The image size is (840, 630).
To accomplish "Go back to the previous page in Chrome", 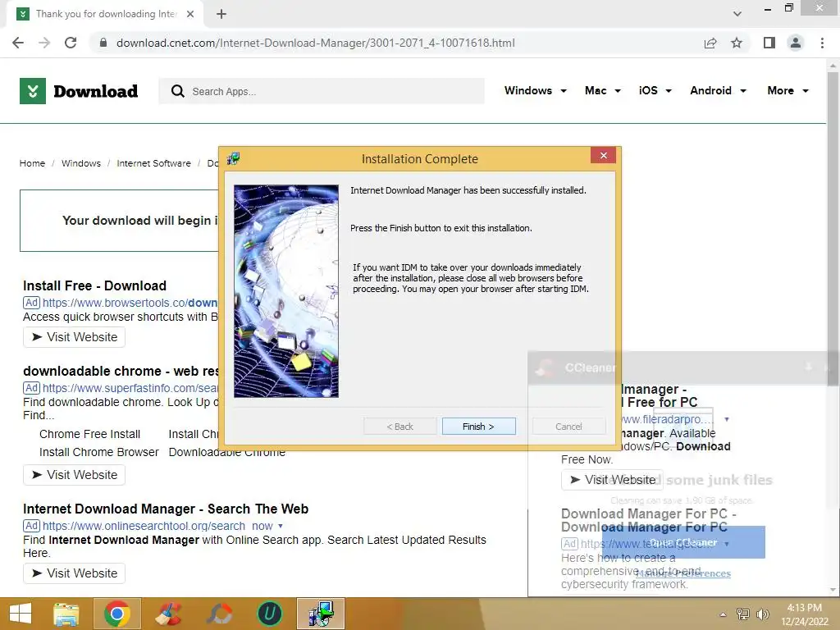I will 18,43.
